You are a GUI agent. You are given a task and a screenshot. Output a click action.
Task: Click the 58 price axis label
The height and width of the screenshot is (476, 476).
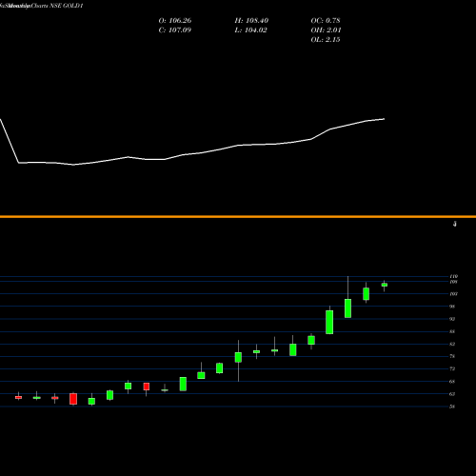coord(452,407)
